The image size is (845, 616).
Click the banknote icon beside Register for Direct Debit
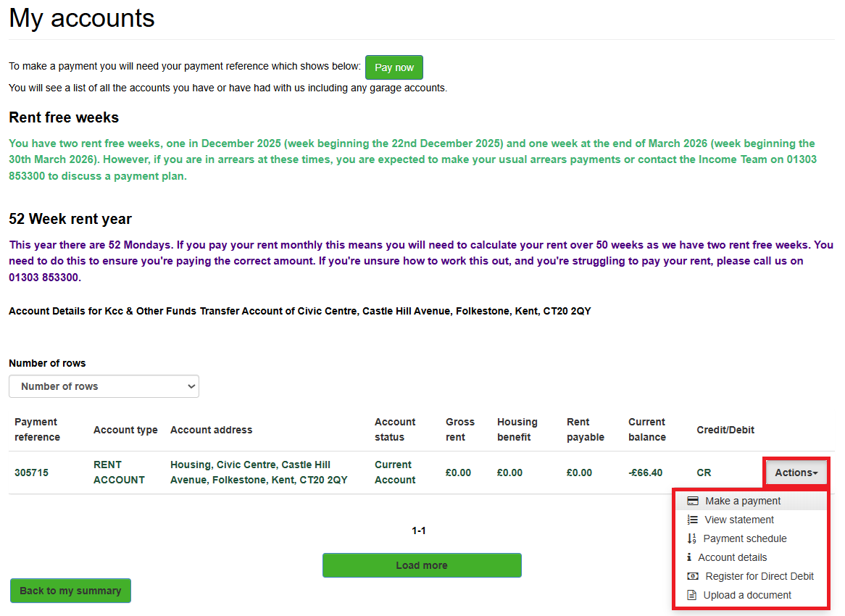692,576
